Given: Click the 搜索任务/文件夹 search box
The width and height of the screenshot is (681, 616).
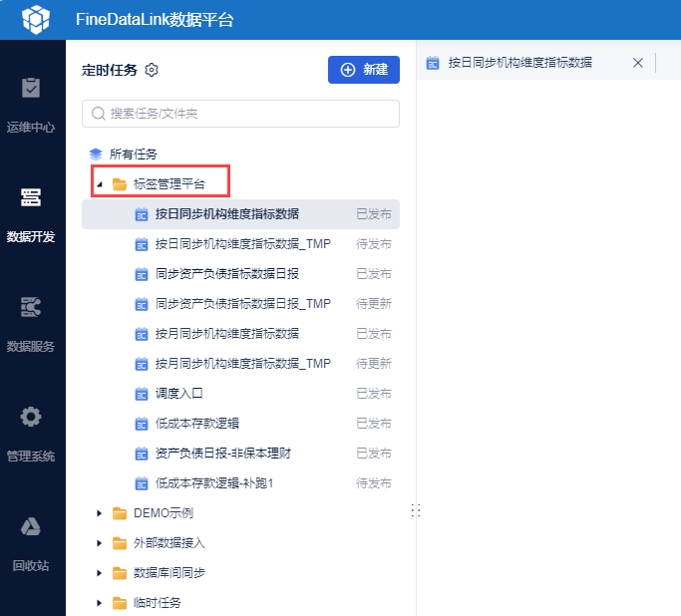Looking at the screenshot, I should (x=240, y=114).
